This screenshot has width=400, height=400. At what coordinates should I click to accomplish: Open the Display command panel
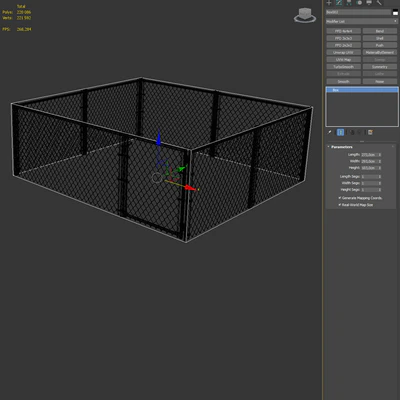[x=369, y=3]
